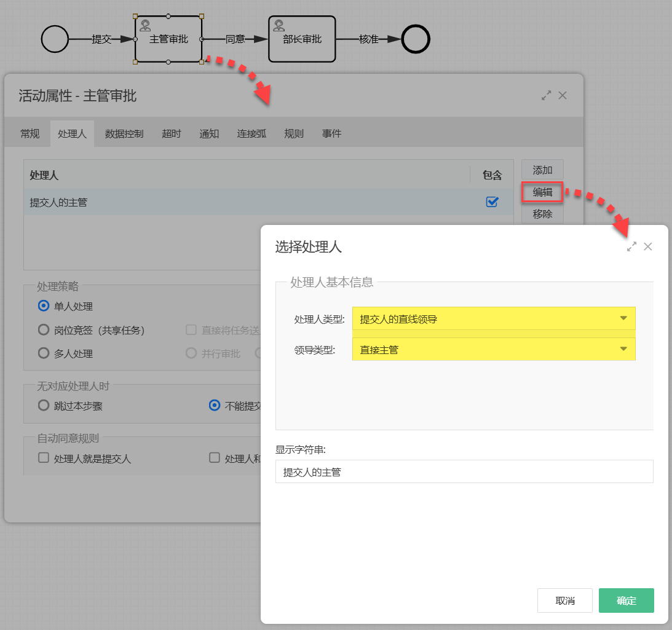
Task: Click the 添加 button to add a handler
Action: (x=542, y=170)
